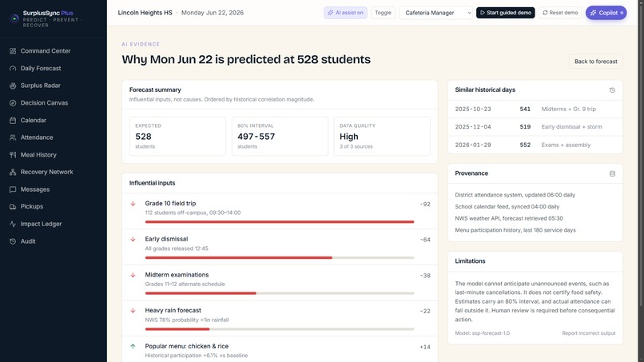644x362 pixels.
Task: Click 'Model: ssp-forecast-1.0' label
Action: 482,333
